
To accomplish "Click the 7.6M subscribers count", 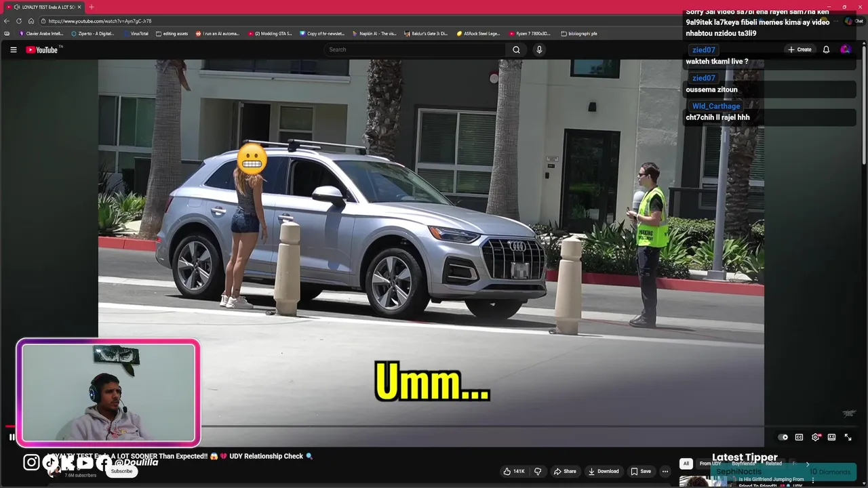I will (81, 475).
